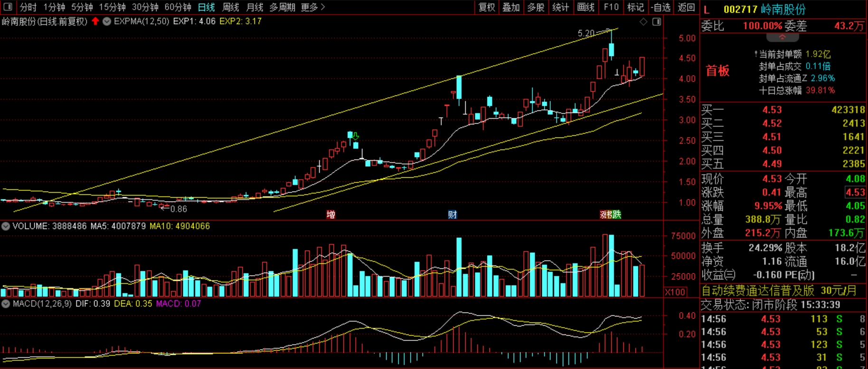Image resolution: width=868 pixels, height=369 pixels.
Task: Collapse the order book with red chevron
Action: 782,37
